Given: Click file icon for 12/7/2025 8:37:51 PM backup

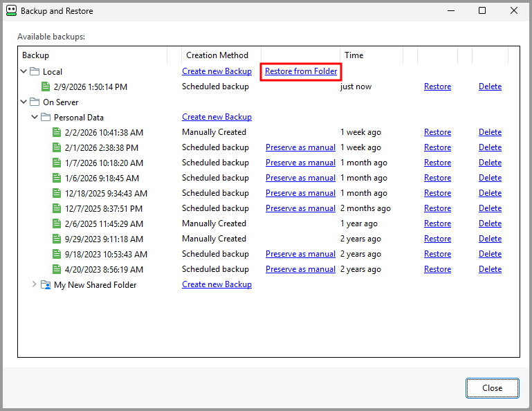Looking at the screenshot, I should click(57, 208).
